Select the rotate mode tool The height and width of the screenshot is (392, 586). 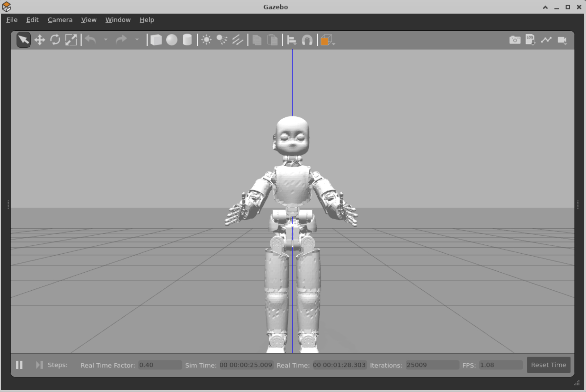coord(55,40)
